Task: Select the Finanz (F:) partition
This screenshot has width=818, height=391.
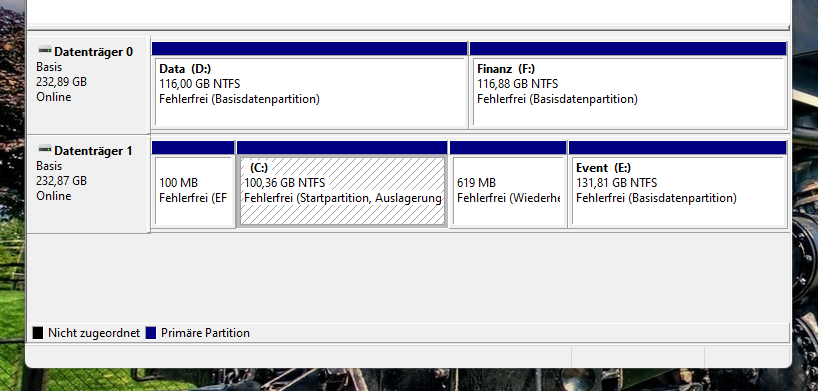Action: 628,92
